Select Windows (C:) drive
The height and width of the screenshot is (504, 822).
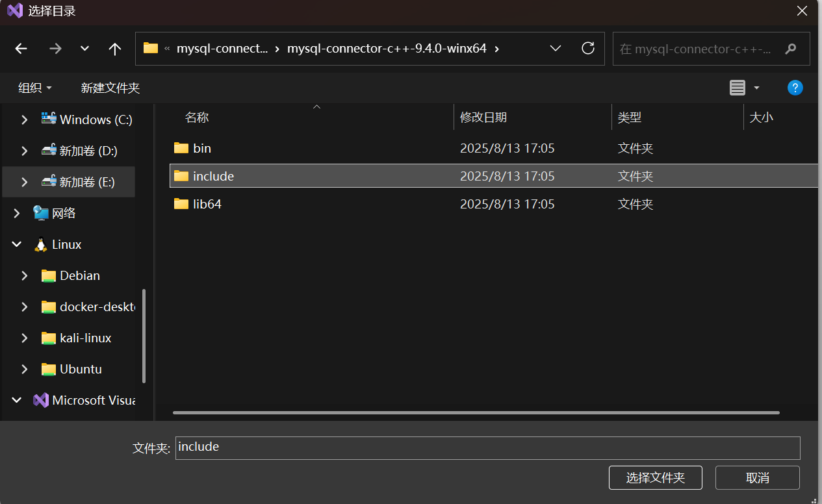pyautogui.click(x=96, y=120)
